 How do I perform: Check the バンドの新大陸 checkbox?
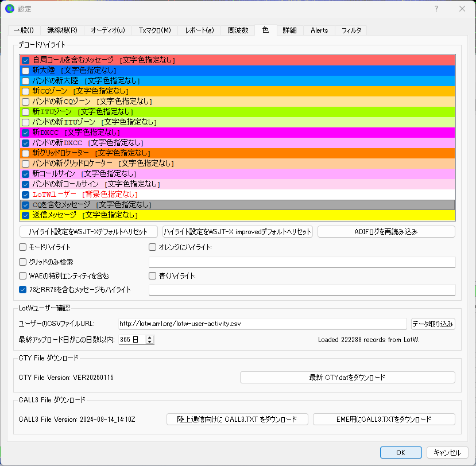coord(25,81)
